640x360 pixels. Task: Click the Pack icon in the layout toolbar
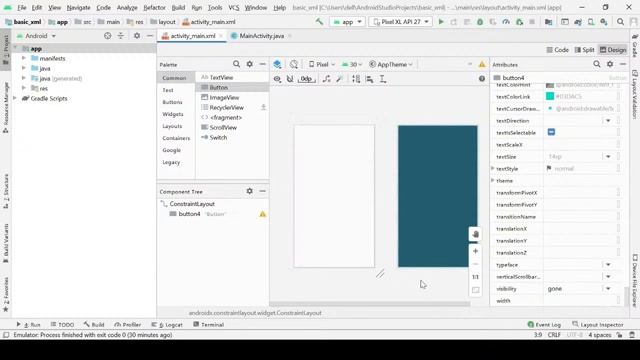coord(356,79)
